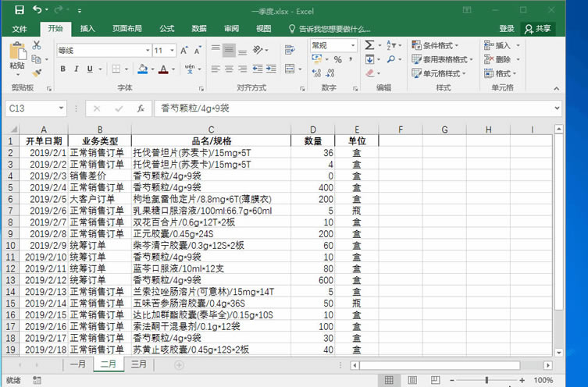588x387 pixels.
Task: Click the fill color bucket swatch
Action: pyautogui.click(x=142, y=69)
